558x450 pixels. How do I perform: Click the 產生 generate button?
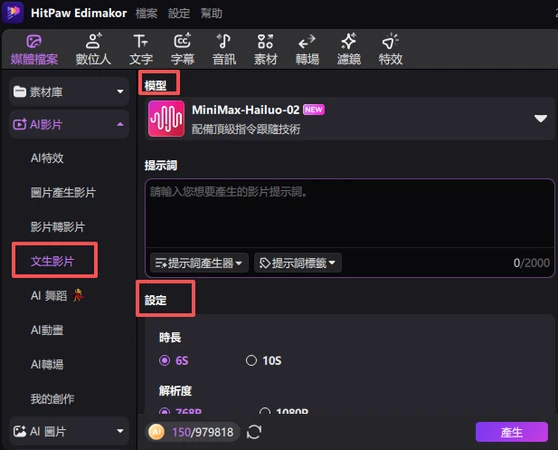click(512, 432)
